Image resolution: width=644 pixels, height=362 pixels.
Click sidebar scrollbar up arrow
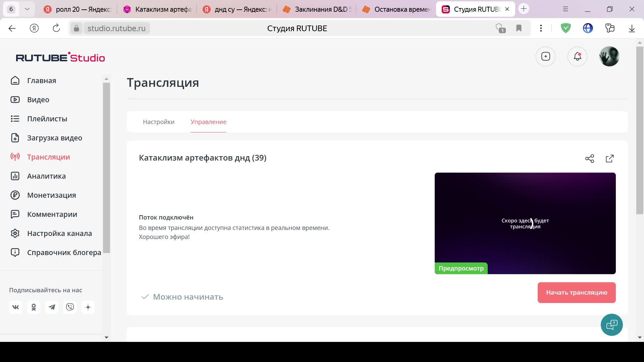(106, 79)
